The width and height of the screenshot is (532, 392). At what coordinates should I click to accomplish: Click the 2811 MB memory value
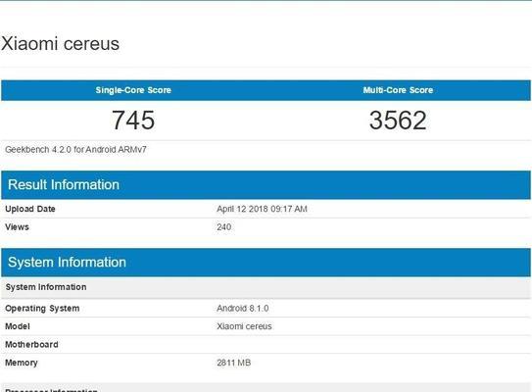click(x=234, y=363)
